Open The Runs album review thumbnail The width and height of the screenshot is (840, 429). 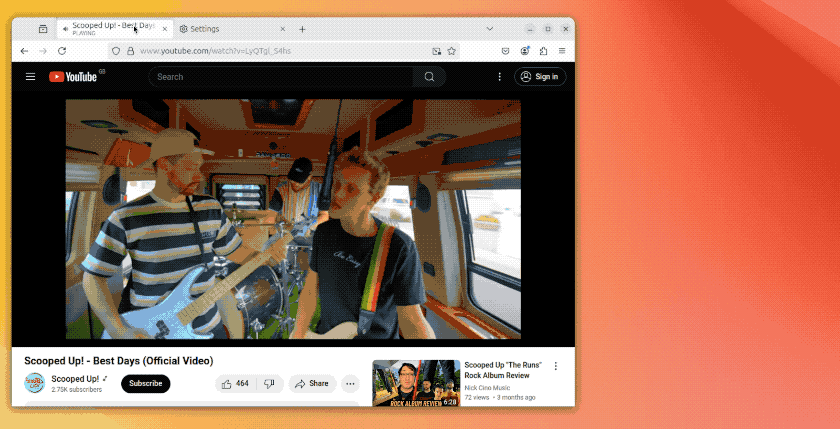coord(416,383)
